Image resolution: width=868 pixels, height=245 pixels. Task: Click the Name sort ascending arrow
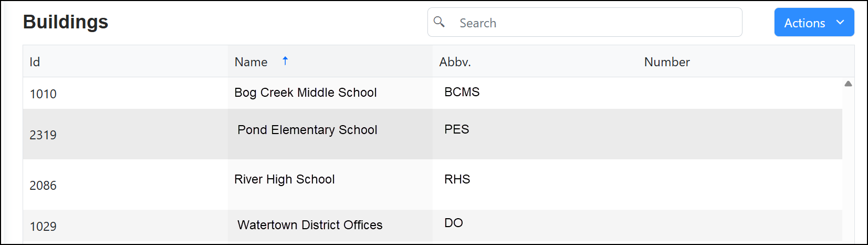point(285,61)
